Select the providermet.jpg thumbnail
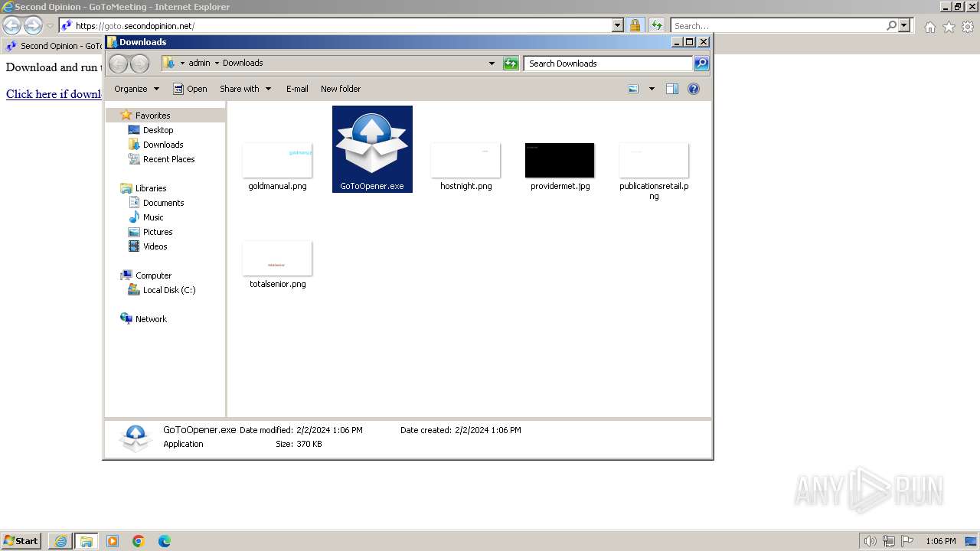980x551 pixels. coord(560,160)
